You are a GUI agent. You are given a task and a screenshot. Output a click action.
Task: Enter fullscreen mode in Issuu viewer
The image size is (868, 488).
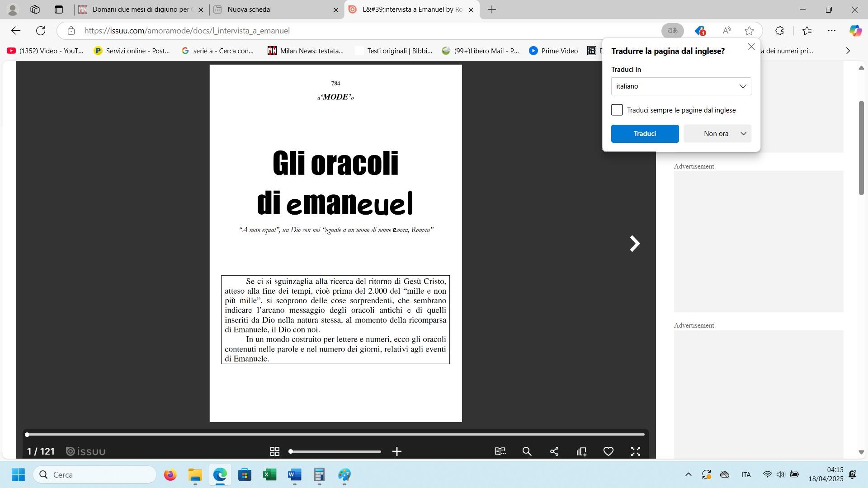click(636, 451)
